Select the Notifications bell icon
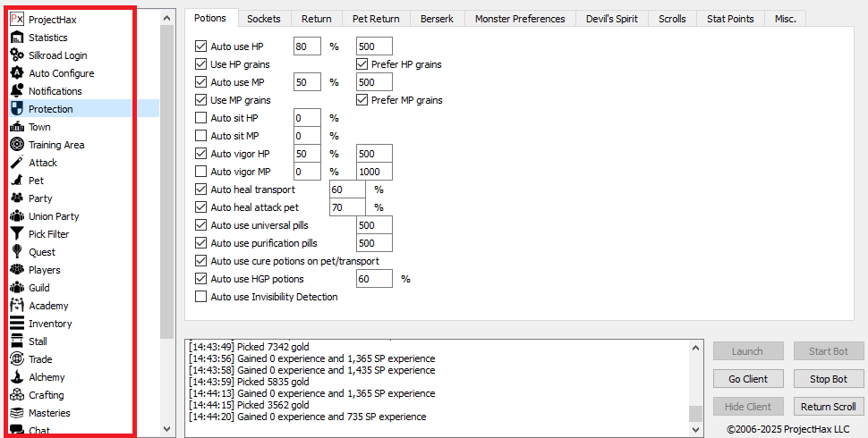The image size is (868, 438). coord(16,91)
